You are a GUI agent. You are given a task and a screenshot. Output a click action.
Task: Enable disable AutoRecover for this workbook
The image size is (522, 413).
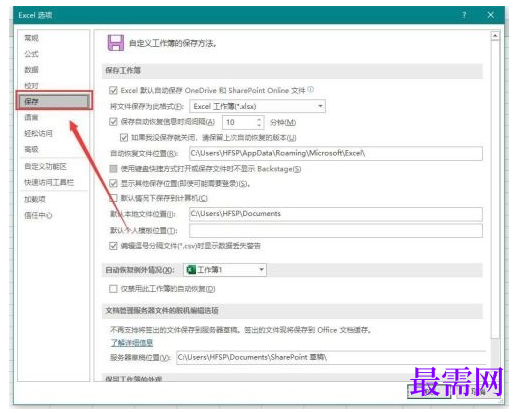(113, 289)
